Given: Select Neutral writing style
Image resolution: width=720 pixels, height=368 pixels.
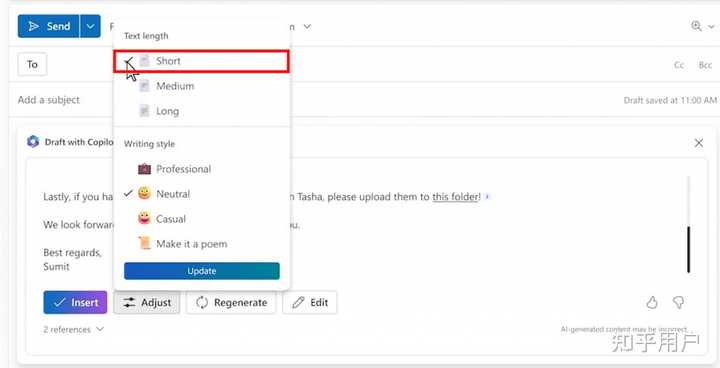Looking at the screenshot, I should 202,194.
